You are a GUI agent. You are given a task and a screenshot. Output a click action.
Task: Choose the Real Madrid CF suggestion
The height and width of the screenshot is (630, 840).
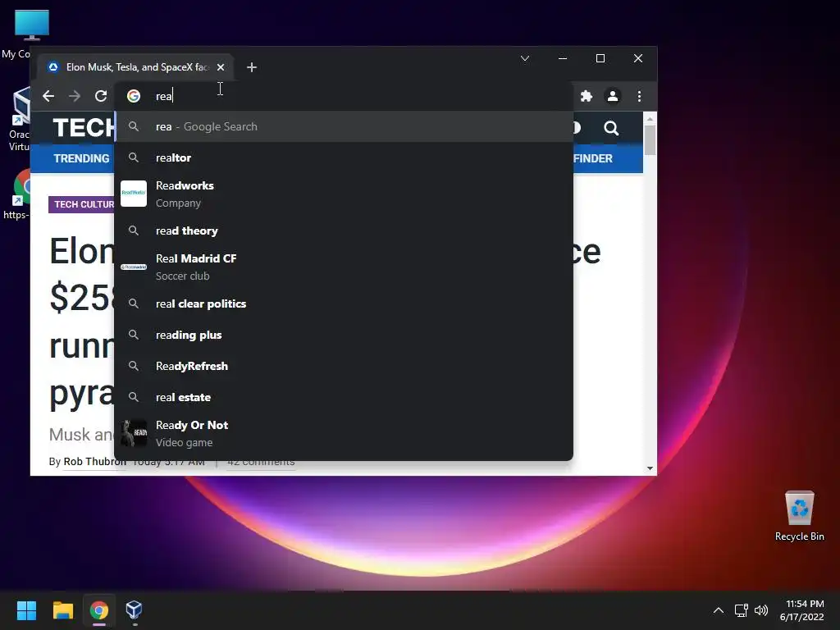point(344,267)
